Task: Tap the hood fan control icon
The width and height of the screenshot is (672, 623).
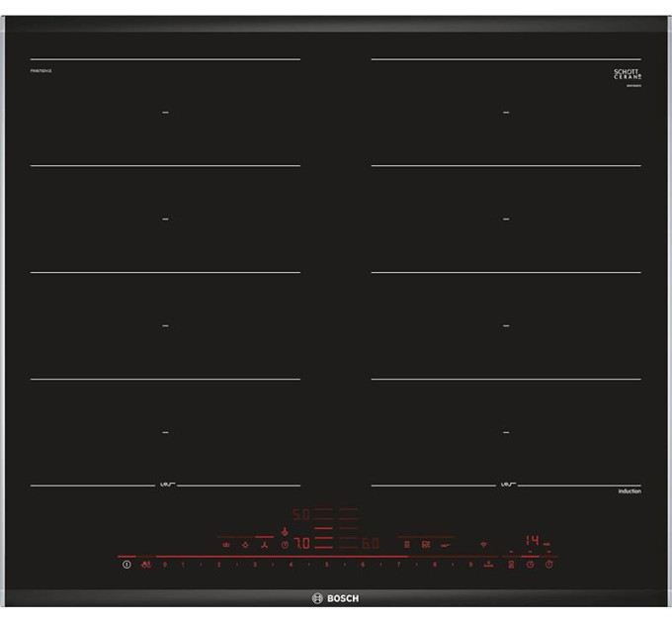Action: click(x=265, y=545)
